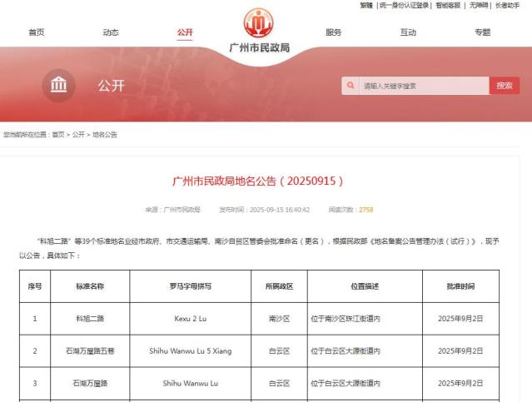Viewport: 532px width, 402px height.
Task: Click 白云区 in row 3
Action: click(279, 384)
